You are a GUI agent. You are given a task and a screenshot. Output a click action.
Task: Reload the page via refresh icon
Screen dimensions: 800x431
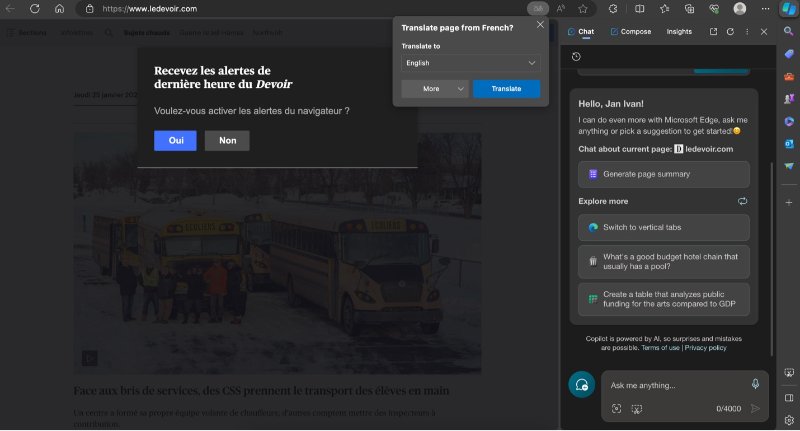click(35, 9)
